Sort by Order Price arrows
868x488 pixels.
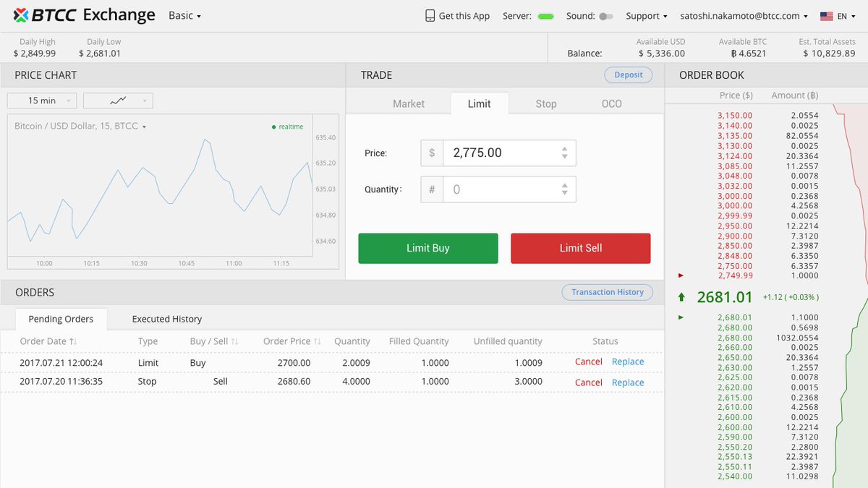[318, 341]
